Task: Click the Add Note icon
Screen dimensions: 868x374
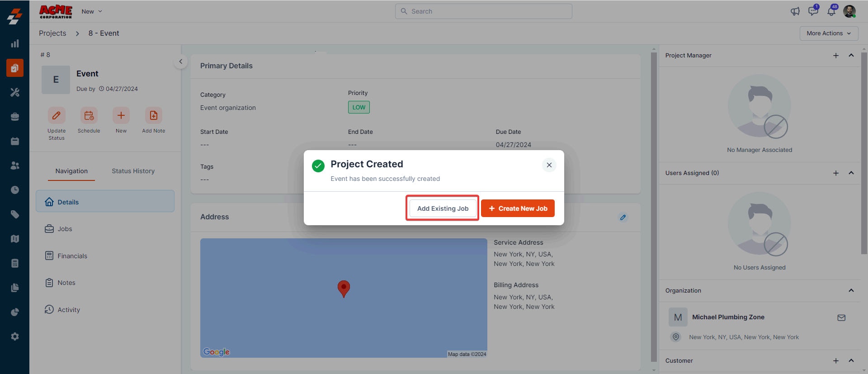Action: pos(154,115)
